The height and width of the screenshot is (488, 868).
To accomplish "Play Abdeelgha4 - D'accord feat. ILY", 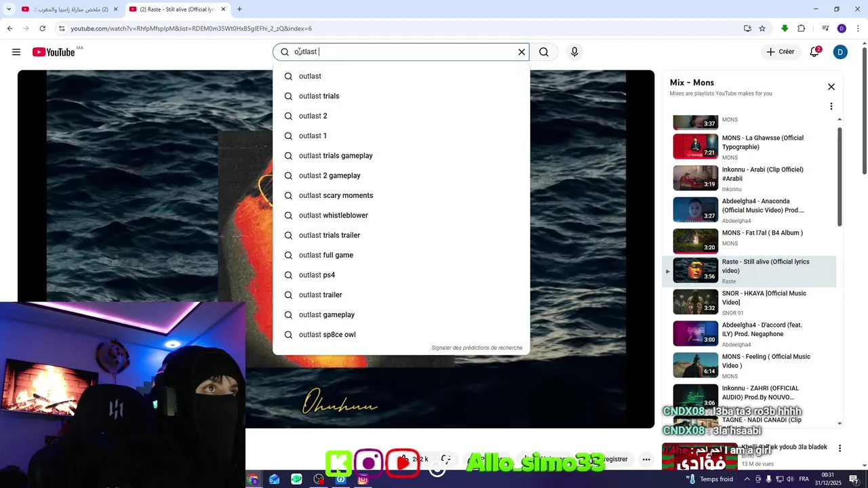I will pyautogui.click(x=749, y=334).
